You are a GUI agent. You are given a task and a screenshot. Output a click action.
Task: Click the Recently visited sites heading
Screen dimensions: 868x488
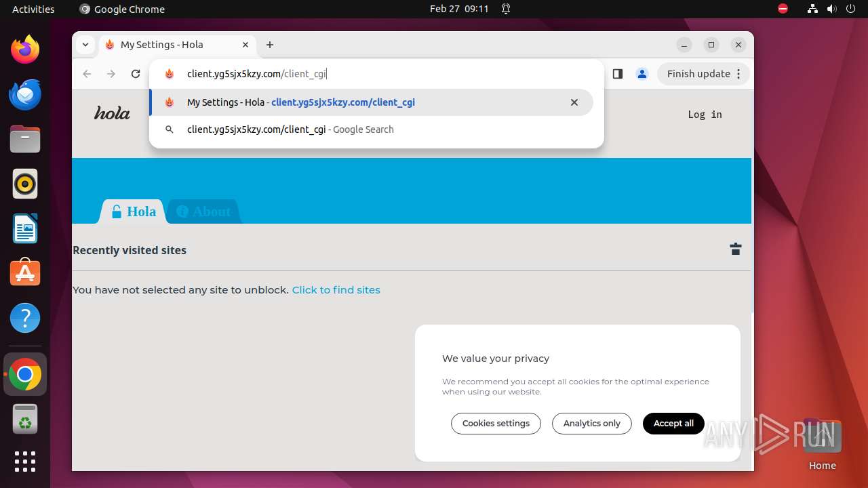click(x=130, y=250)
